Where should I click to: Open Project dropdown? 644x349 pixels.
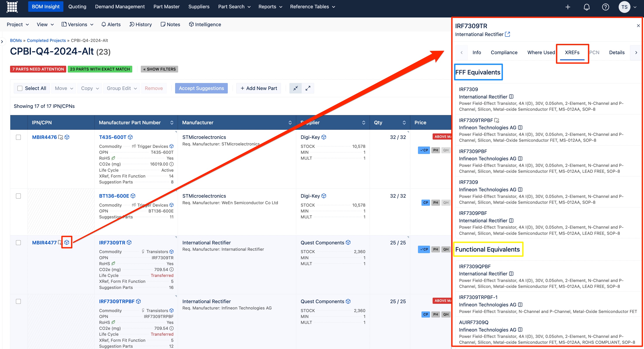[18, 24]
